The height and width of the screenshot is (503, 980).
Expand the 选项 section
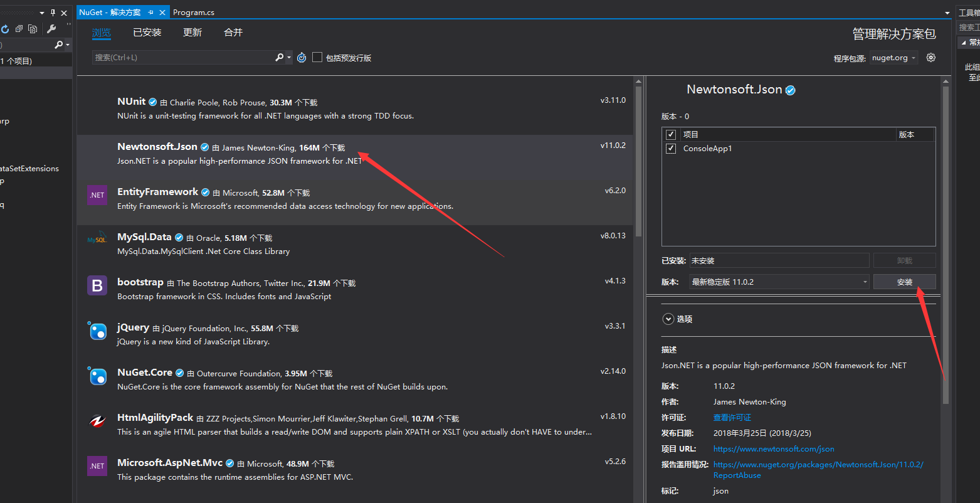click(667, 319)
